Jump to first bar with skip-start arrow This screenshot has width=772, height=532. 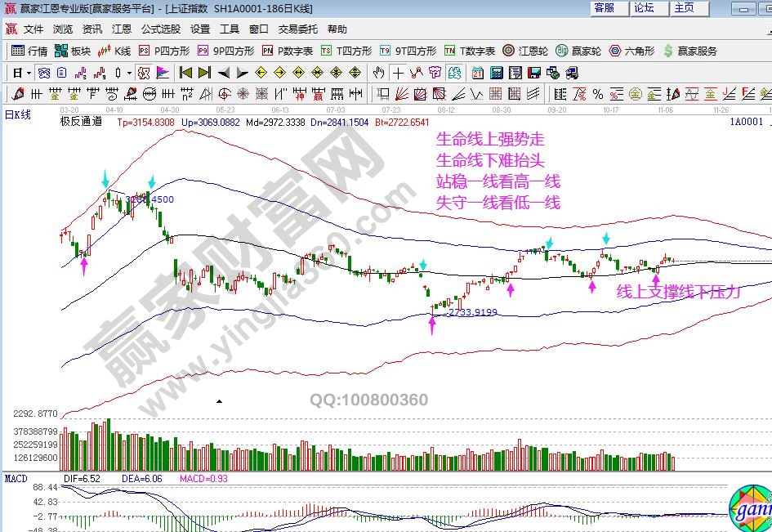click(x=185, y=72)
